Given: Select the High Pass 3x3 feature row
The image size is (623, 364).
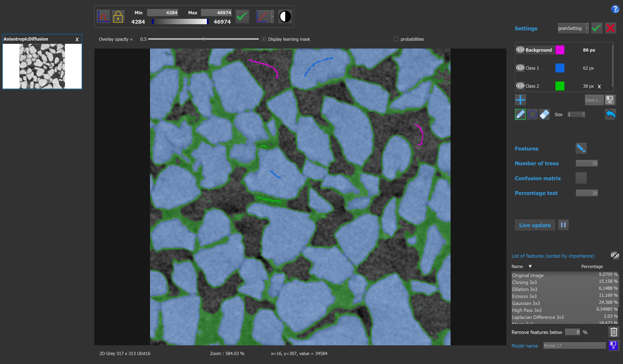Looking at the screenshot, I should 565,310.
